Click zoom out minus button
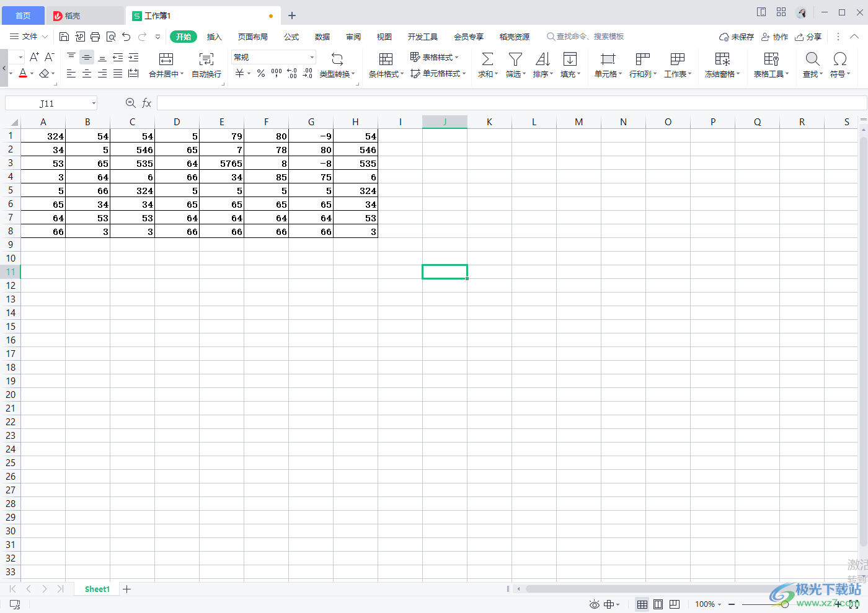The width and height of the screenshot is (868, 613). click(732, 604)
